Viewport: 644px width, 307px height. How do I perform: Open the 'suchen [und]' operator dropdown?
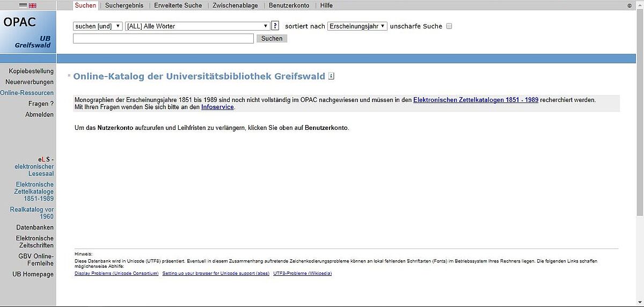point(98,26)
